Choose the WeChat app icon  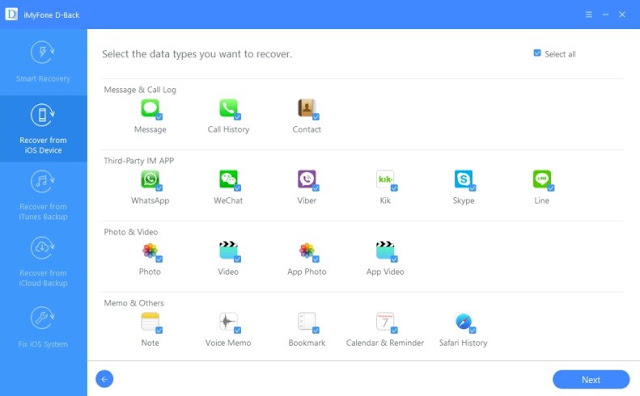[x=229, y=179]
